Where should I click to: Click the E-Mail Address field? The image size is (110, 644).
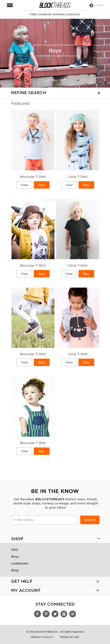point(44,520)
